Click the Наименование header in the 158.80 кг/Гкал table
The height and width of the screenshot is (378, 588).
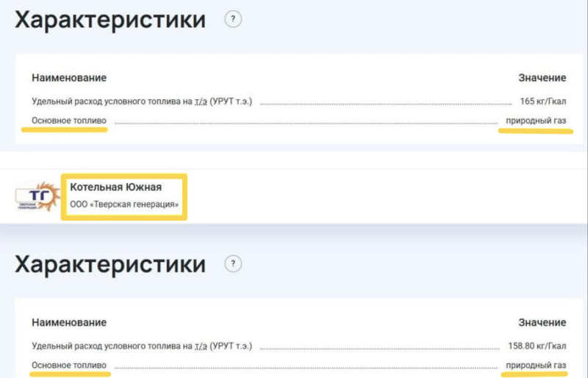69,322
